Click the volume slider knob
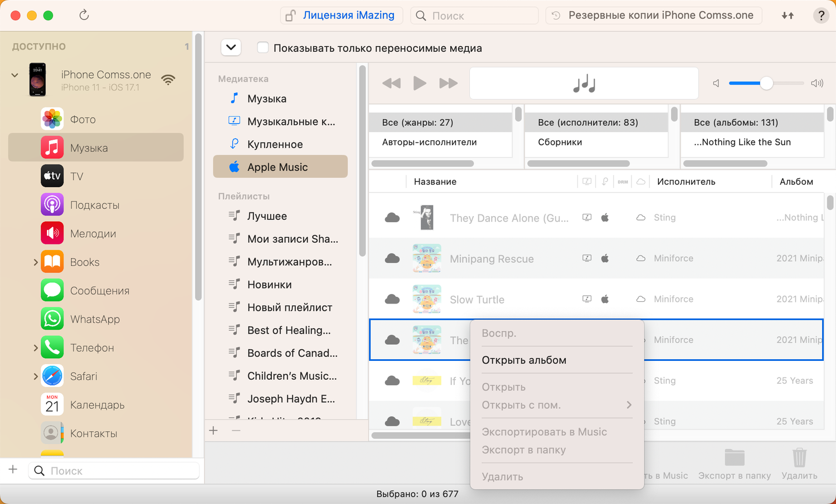This screenshot has width=836, height=504. click(766, 83)
